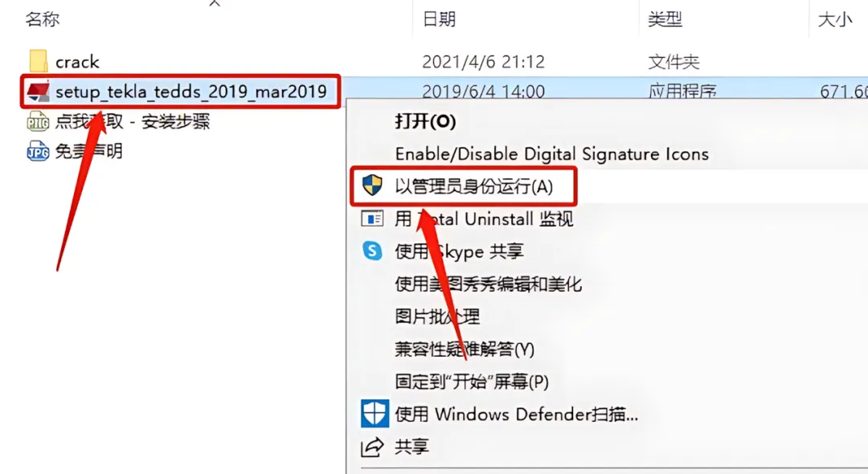
Task: Sort files by 日期 column header
Action: (439, 19)
